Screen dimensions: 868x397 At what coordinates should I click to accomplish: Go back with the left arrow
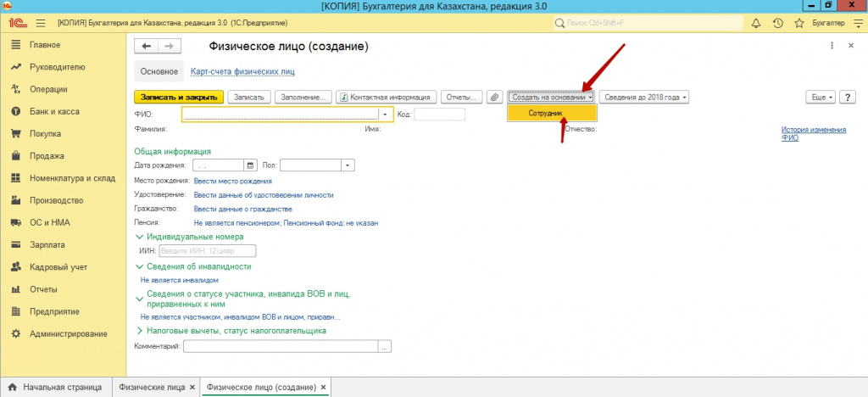point(147,47)
